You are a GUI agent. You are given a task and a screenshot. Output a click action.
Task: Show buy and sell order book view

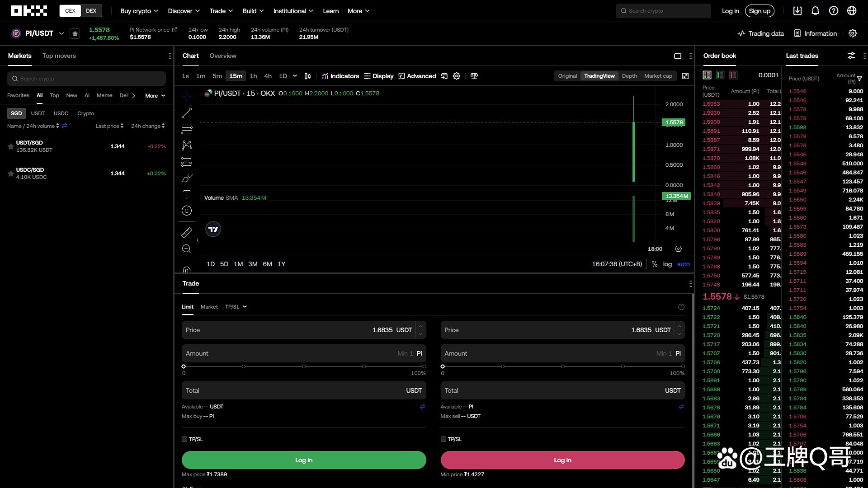tap(707, 75)
